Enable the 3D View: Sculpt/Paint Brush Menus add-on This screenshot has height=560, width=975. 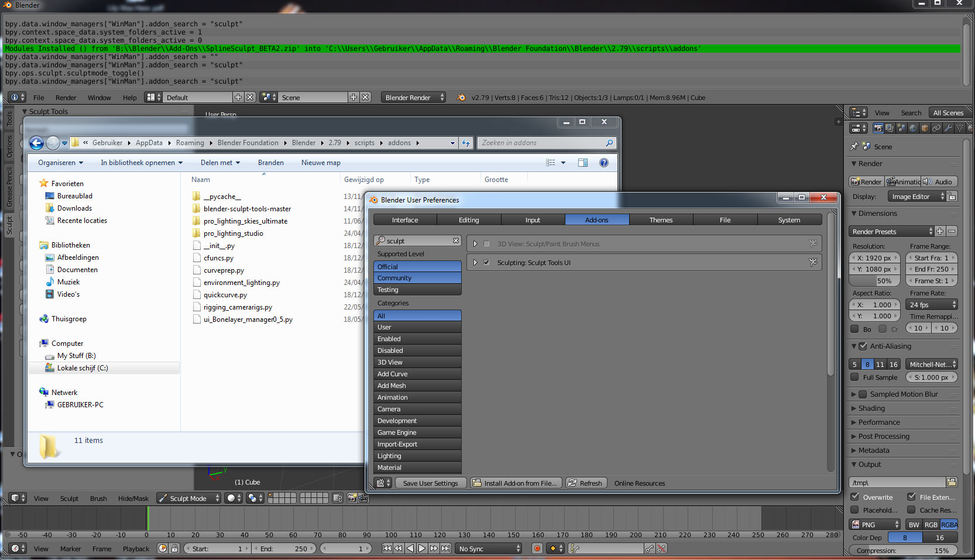[x=486, y=244]
